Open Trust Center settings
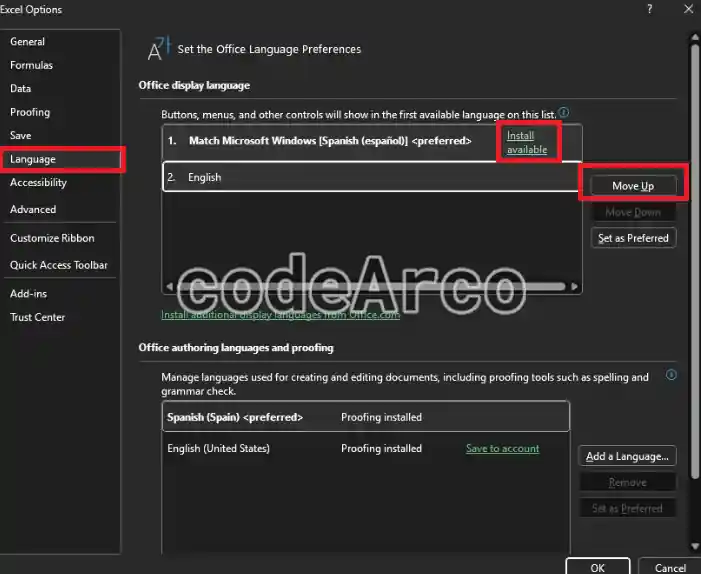701x574 pixels. coord(38,317)
